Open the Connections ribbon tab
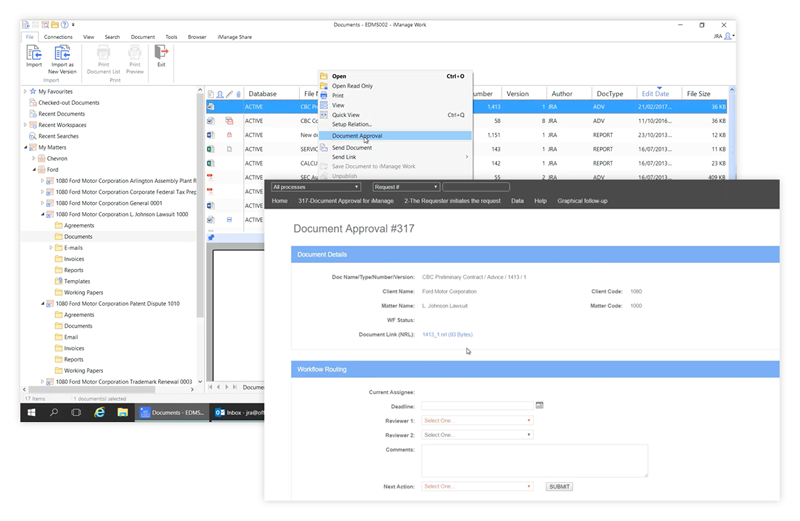 [58, 37]
